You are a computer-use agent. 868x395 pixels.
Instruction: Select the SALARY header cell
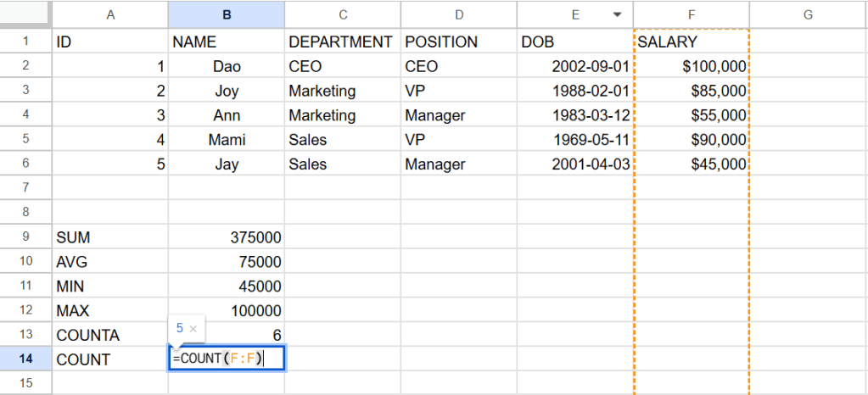pyautogui.click(x=691, y=42)
